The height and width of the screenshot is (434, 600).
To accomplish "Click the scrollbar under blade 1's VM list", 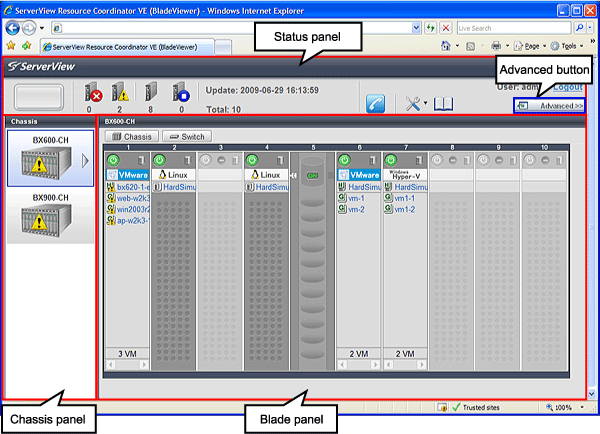I will tap(127, 364).
